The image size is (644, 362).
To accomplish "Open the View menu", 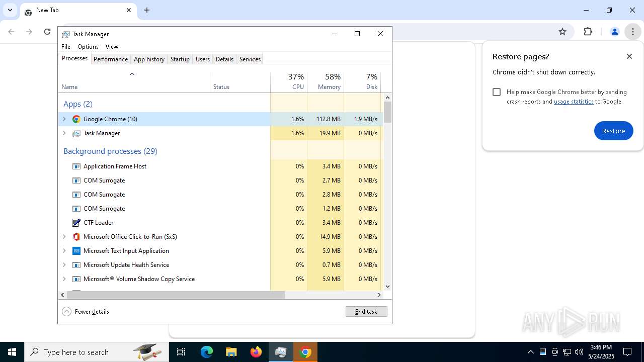I will coord(112,47).
